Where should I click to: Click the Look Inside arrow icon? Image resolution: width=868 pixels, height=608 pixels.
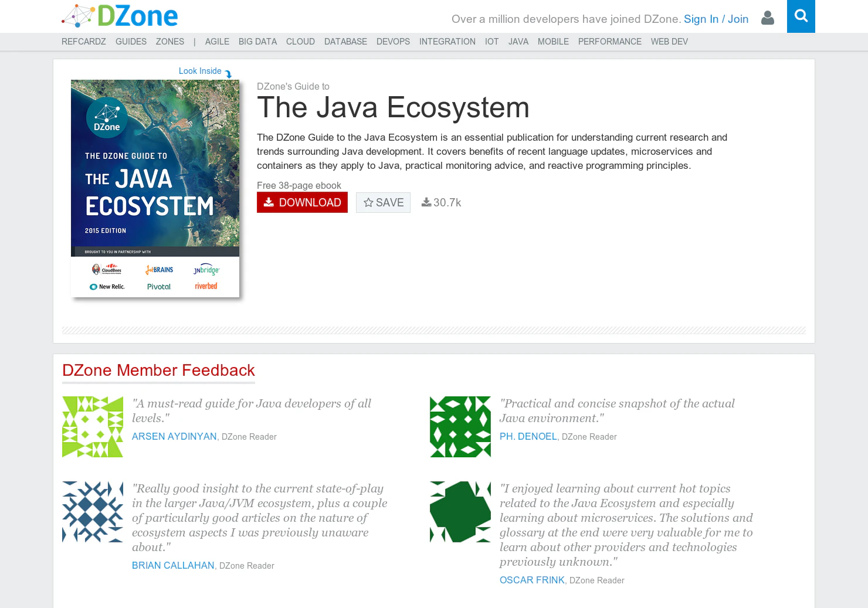(x=229, y=74)
